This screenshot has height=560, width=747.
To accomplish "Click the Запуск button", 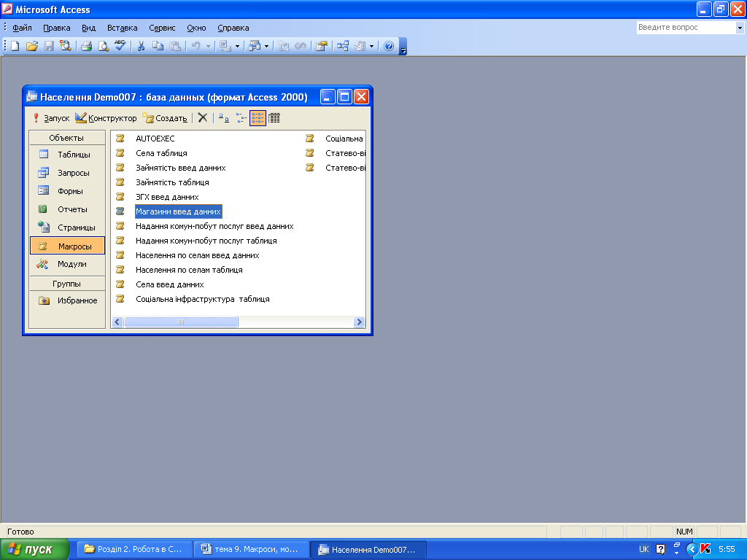I will (x=51, y=117).
